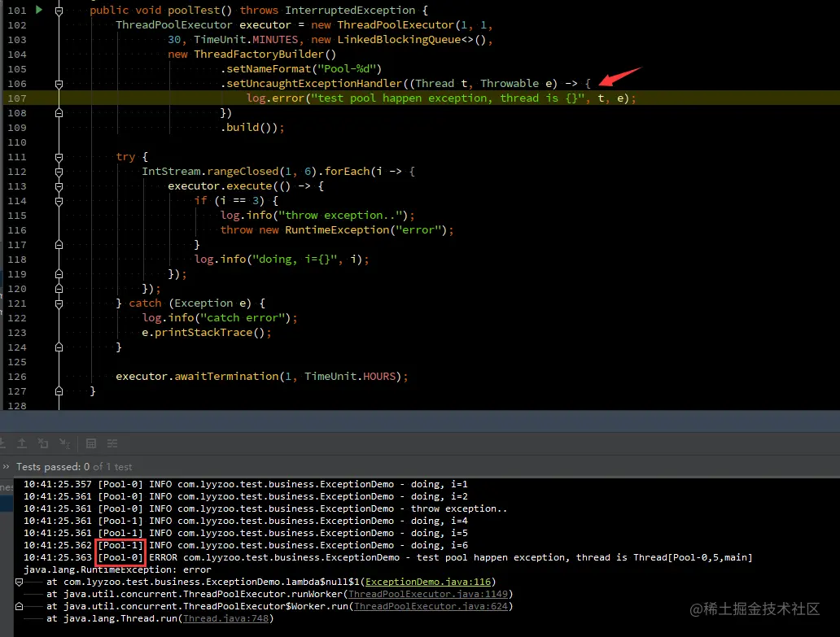Click line number 126 in the gutter
The width and height of the screenshot is (840, 637).
point(17,377)
